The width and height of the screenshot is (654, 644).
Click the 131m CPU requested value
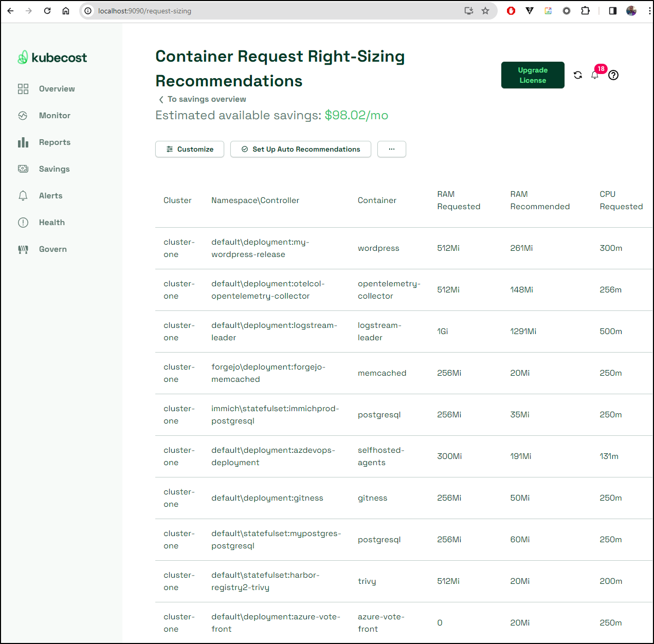pos(609,456)
